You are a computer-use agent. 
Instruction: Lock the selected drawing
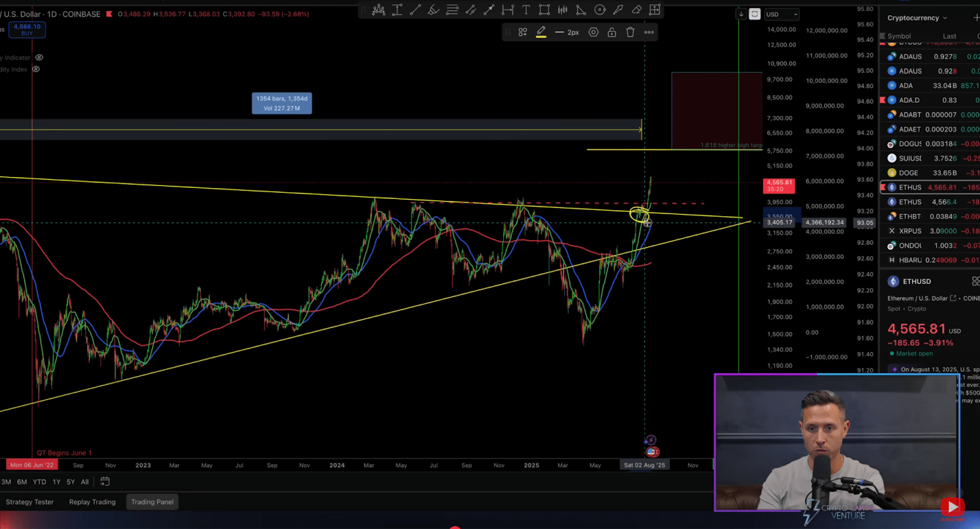pos(612,32)
